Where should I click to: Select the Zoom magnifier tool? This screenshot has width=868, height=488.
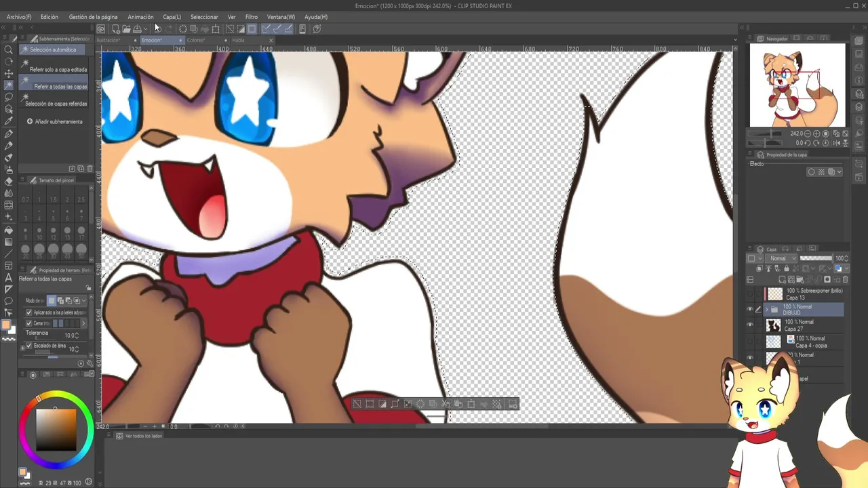pos(9,49)
